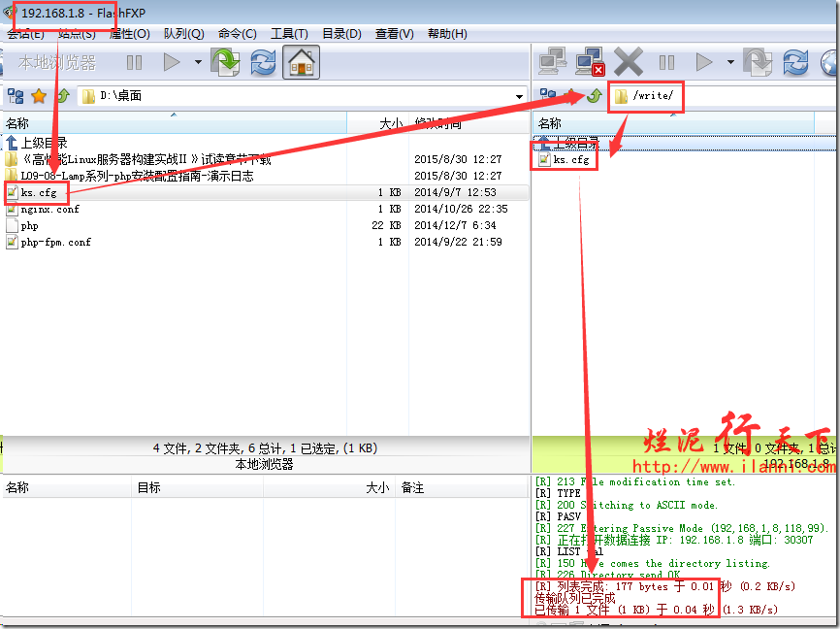Click the remote folder tree icon

point(548,95)
